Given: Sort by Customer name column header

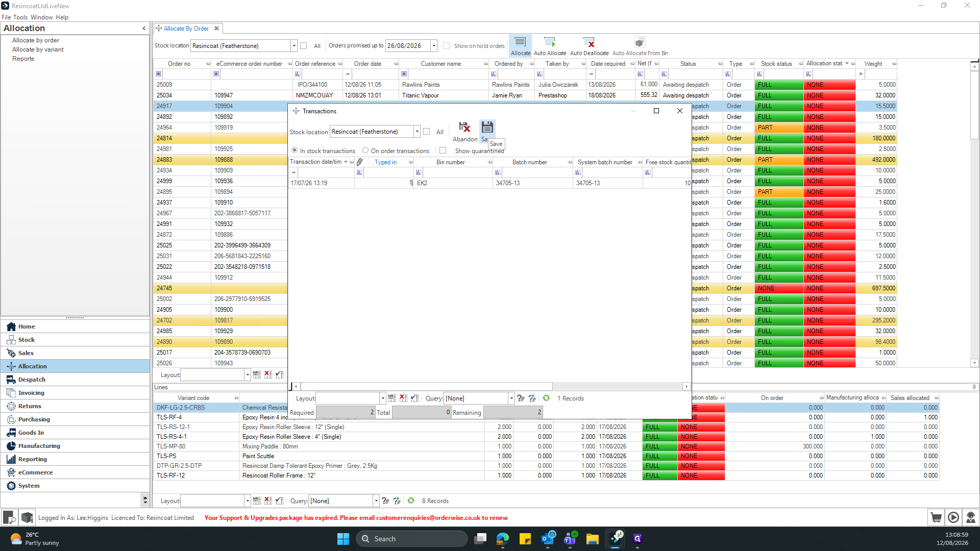Looking at the screenshot, I should pyautogui.click(x=440, y=64).
